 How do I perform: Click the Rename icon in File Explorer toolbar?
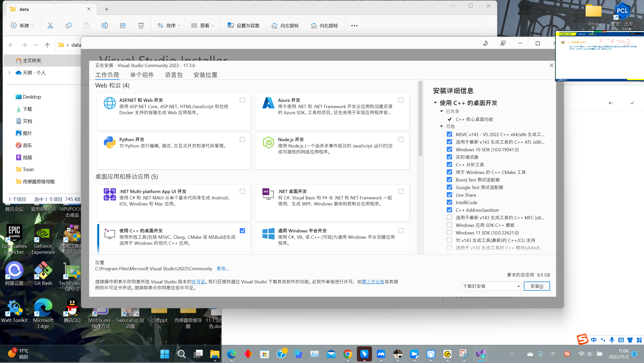tap(105, 25)
